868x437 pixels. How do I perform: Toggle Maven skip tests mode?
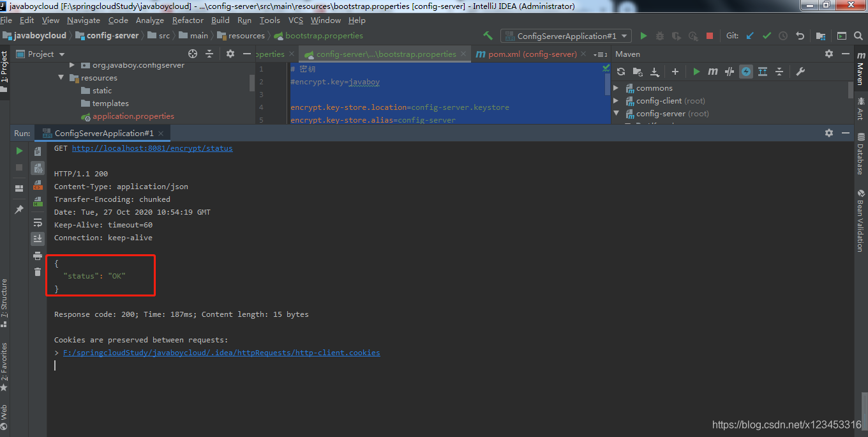[x=746, y=72]
